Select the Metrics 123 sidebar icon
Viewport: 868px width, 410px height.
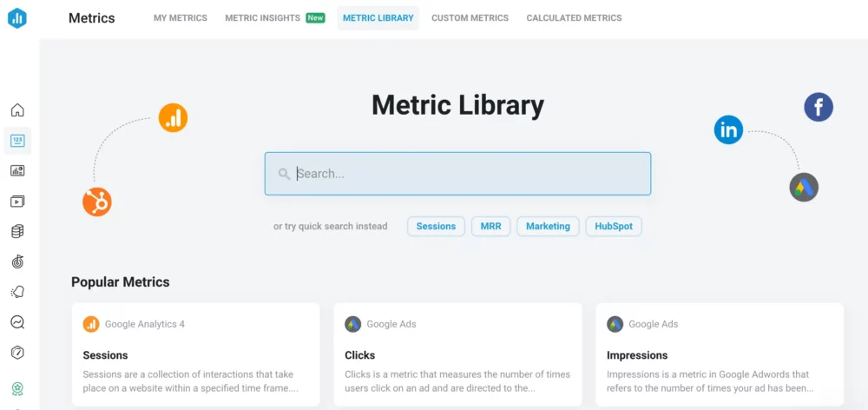17,141
